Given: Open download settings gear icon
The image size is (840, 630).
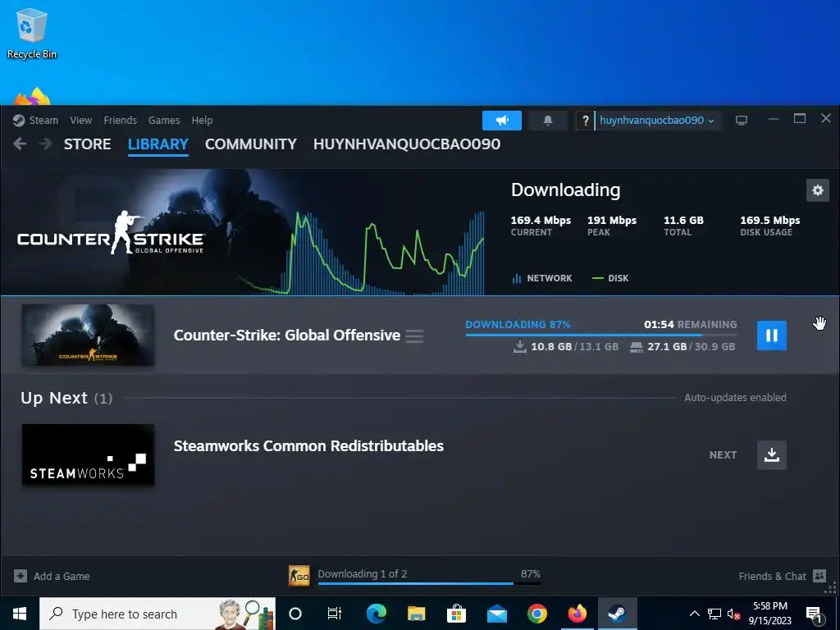Looking at the screenshot, I should (x=818, y=190).
